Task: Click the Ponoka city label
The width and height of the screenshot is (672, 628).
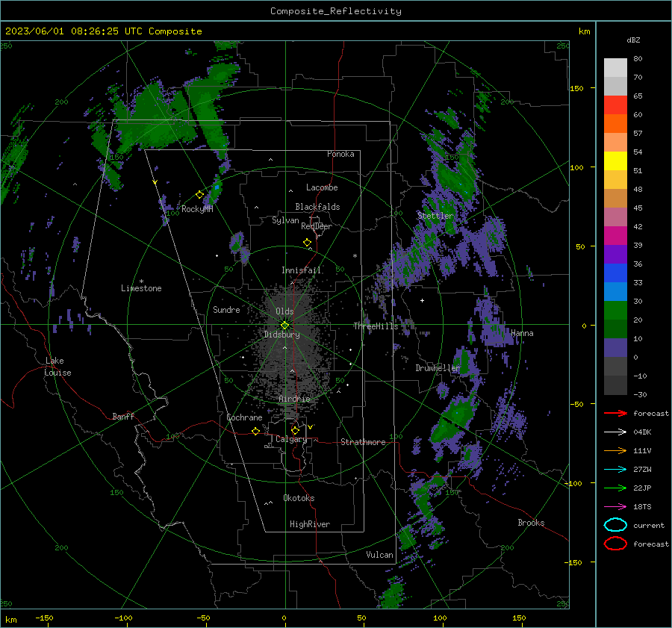Action: [x=340, y=154]
